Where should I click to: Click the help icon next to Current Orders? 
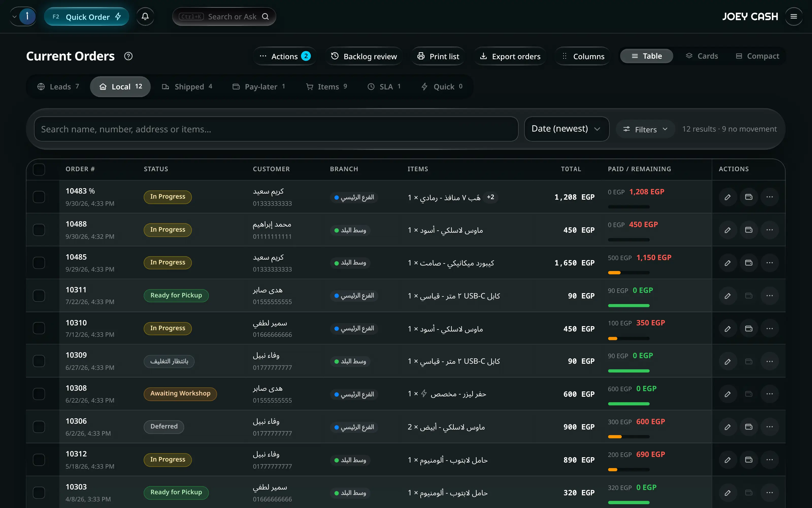(128, 56)
